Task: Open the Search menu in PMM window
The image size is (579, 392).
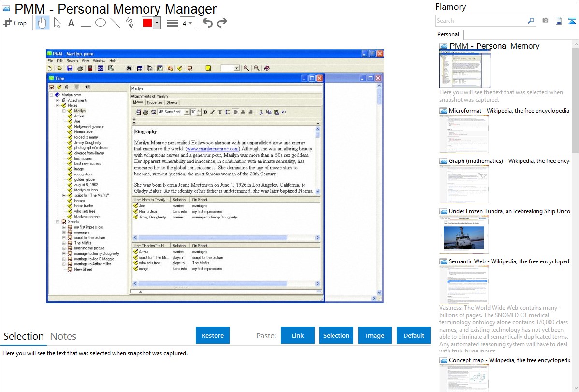Action: (72, 61)
